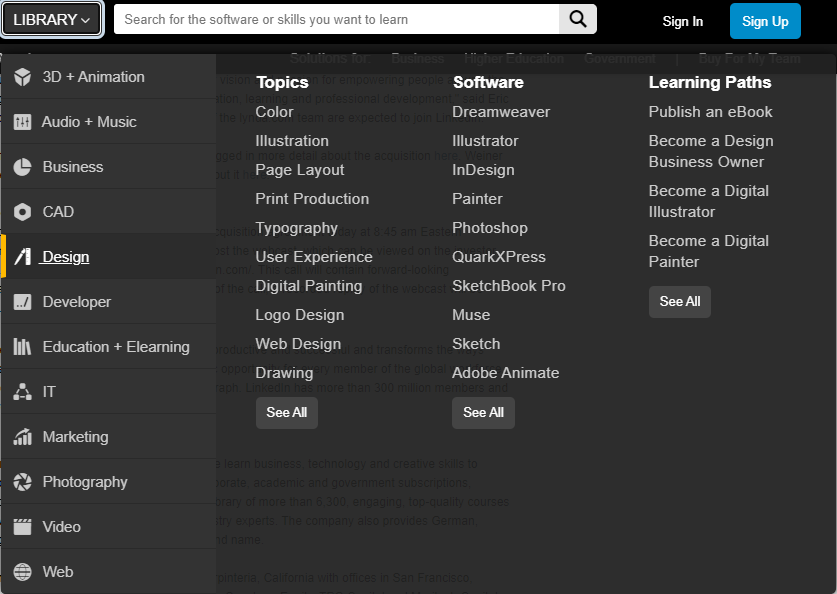Open Illustrator software courses

(485, 141)
